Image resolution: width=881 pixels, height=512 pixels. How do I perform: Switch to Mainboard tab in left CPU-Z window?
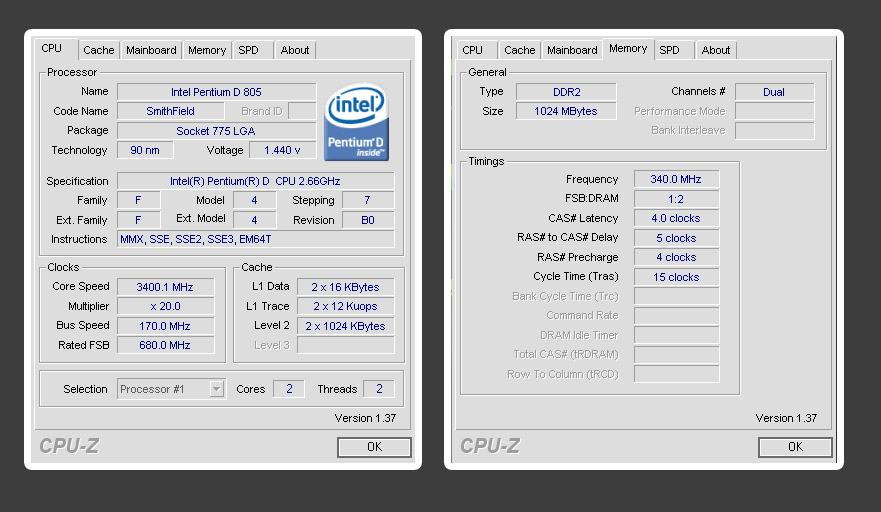pyautogui.click(x=151, y=50)
